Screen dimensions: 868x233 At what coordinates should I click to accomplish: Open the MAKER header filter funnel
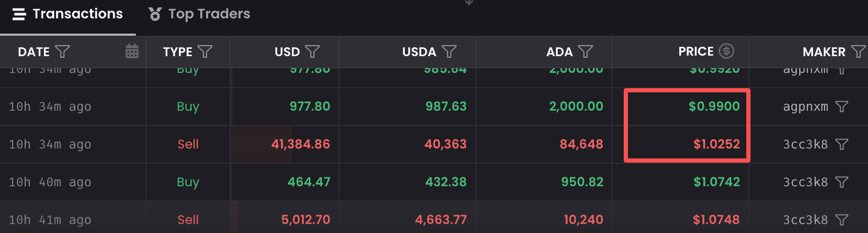click(x=858, y=51)
